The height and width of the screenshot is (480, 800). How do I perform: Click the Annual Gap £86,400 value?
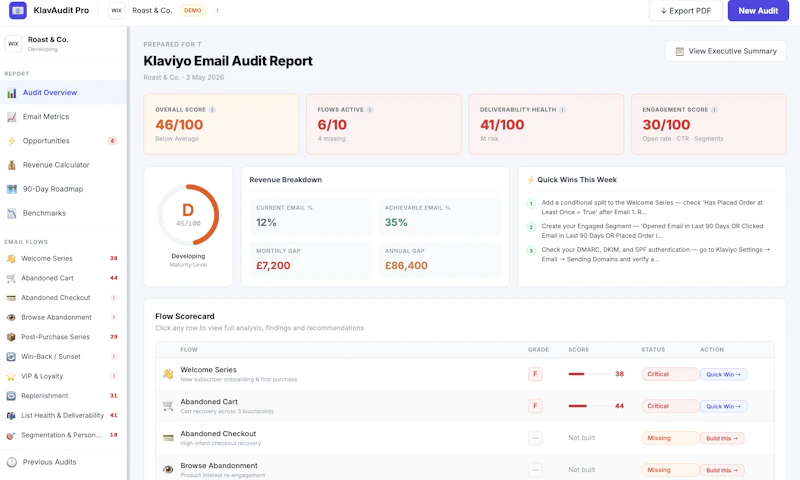point(406,266)
